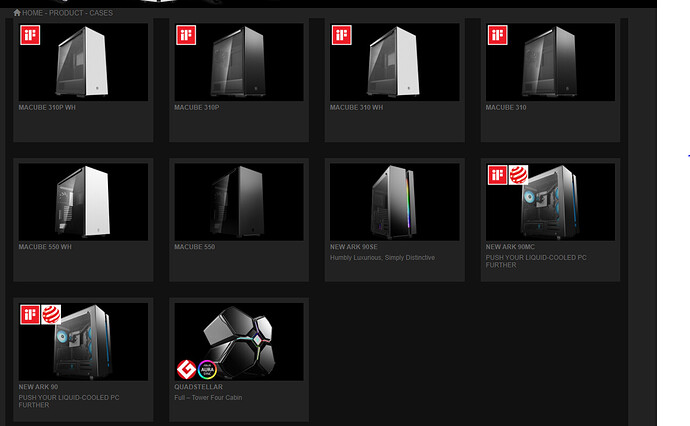Open NEW ARK 90 case image
690x426 pixels.
coord(83,342)
